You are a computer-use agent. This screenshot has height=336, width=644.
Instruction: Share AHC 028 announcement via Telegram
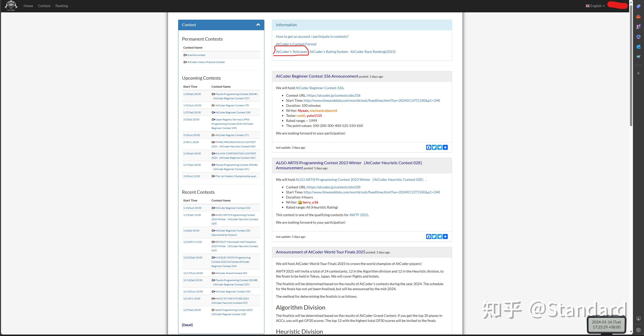click(439, 237)
